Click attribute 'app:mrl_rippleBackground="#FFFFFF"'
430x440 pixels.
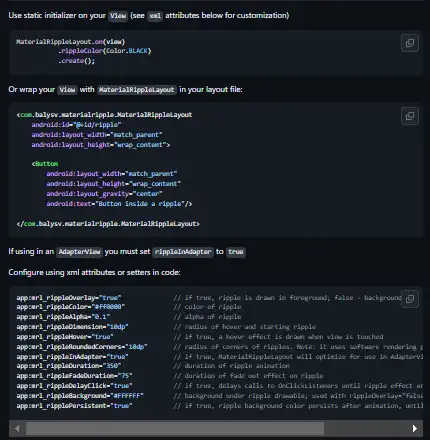[x=80, y=396]
